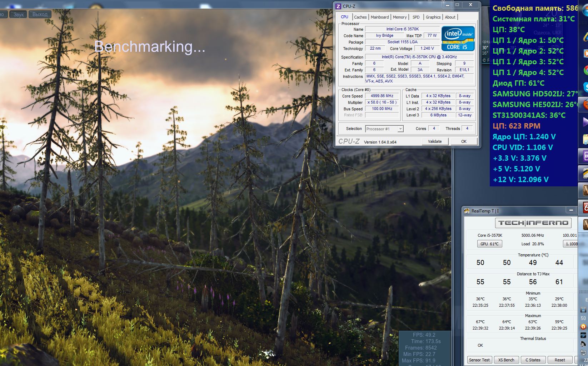Click the orange round tray icon
The image size is (588, 366).
pos(583,326)
